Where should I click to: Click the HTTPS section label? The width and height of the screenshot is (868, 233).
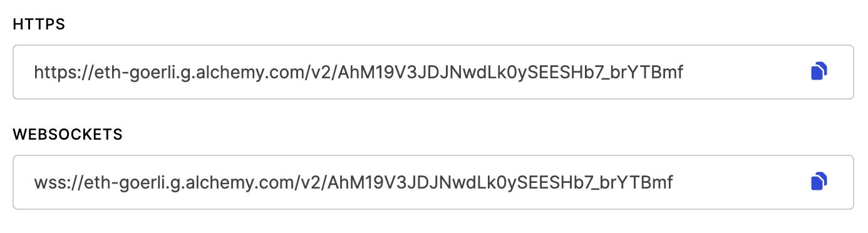pos(39,24)
